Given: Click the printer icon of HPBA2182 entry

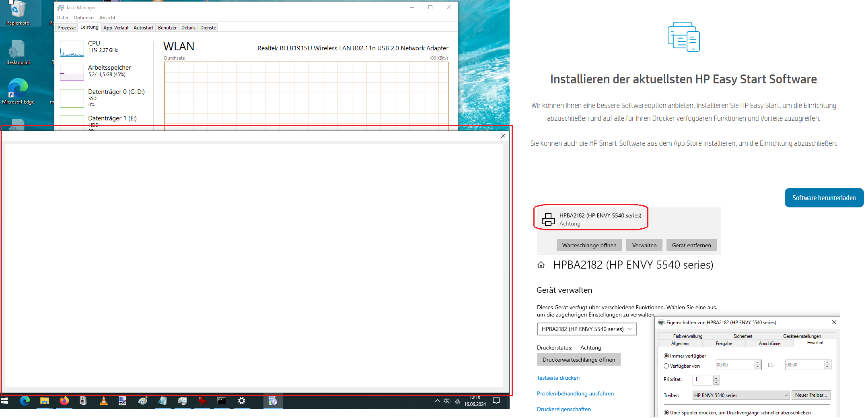Looking at the screenshot, I should pyautogui.click(x=548, y=219).
